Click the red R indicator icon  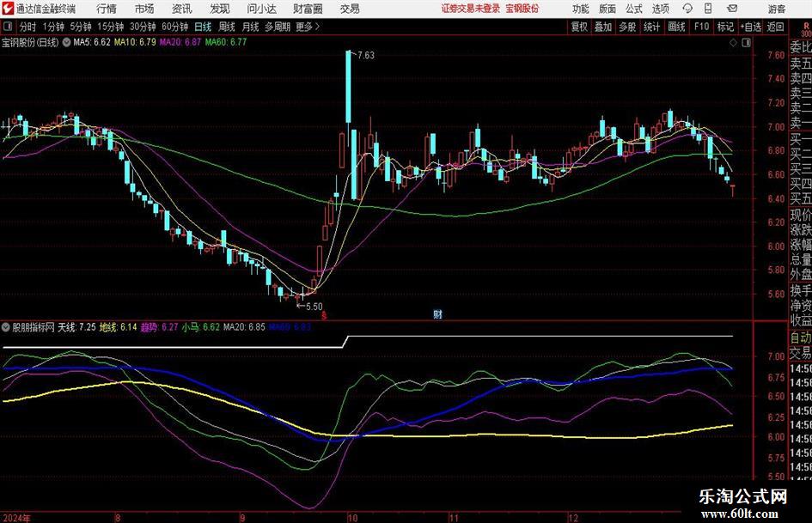click(806, 27)
